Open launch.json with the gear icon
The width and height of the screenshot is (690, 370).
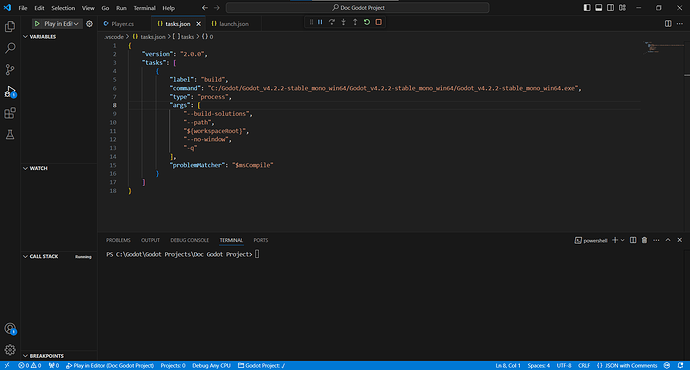pos(89,24)
